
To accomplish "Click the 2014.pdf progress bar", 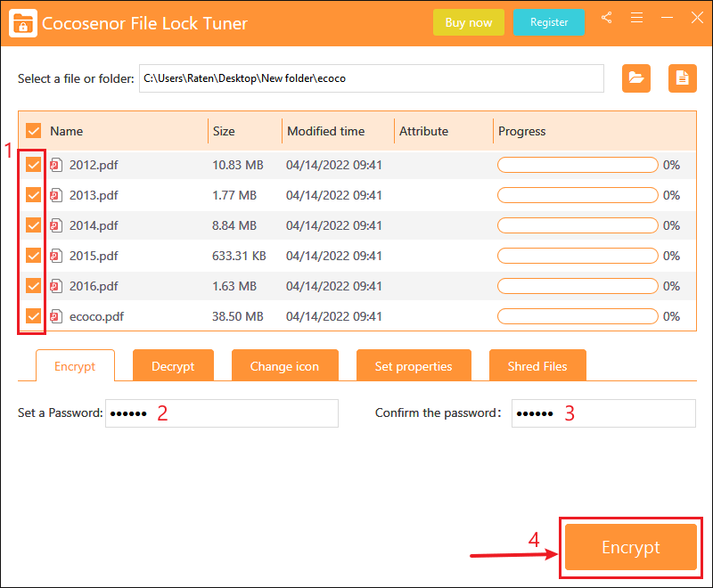I will click(x=578, y=225).
